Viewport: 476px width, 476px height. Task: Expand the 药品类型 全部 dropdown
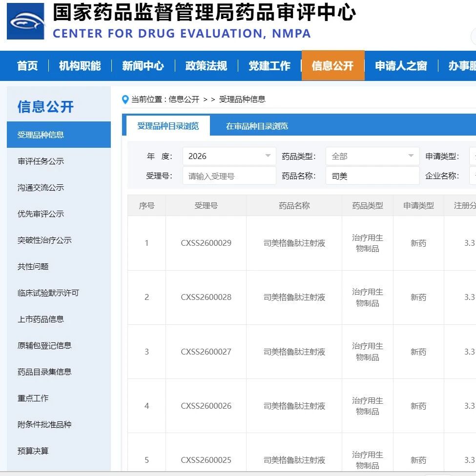coord(372,156)
